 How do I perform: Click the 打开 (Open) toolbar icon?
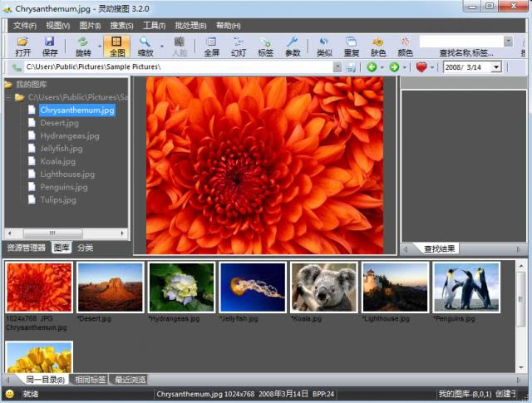(22, 46)
